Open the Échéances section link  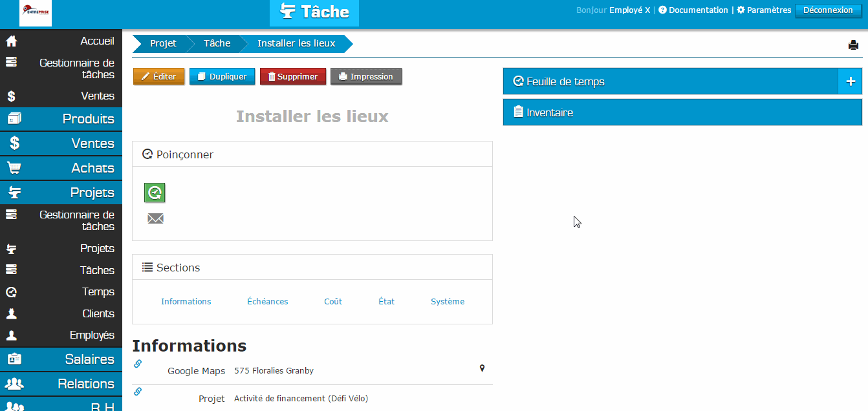click(x=267, y=301)
